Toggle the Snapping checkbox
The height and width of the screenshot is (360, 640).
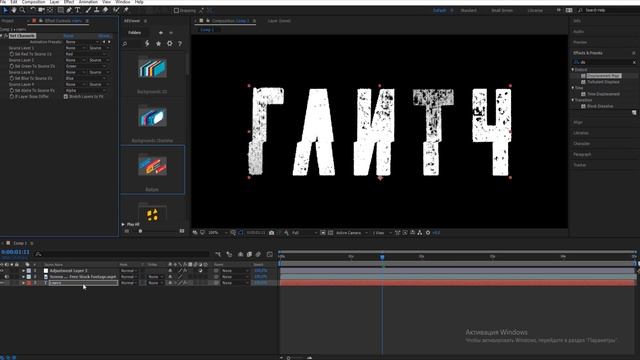(x=176, y=11)
